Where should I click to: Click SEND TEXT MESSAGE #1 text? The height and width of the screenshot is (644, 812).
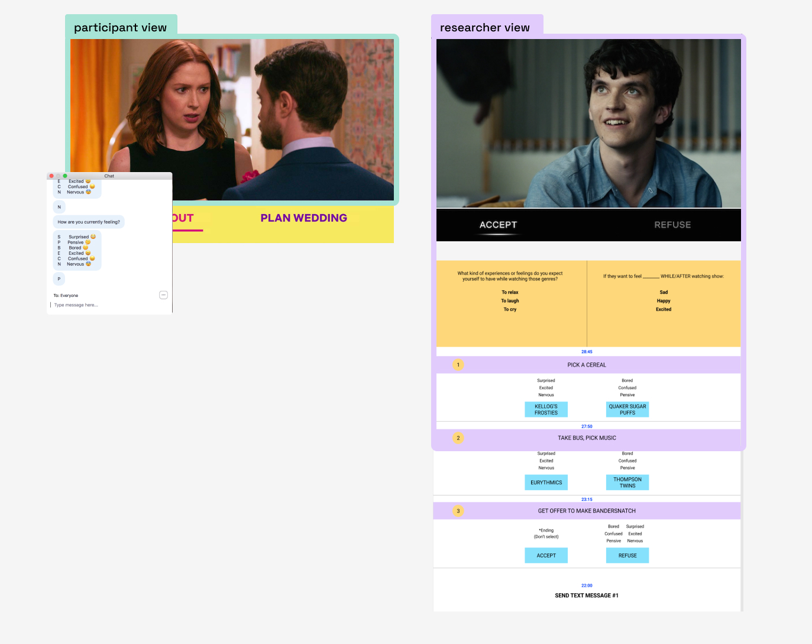click(587, 596)
